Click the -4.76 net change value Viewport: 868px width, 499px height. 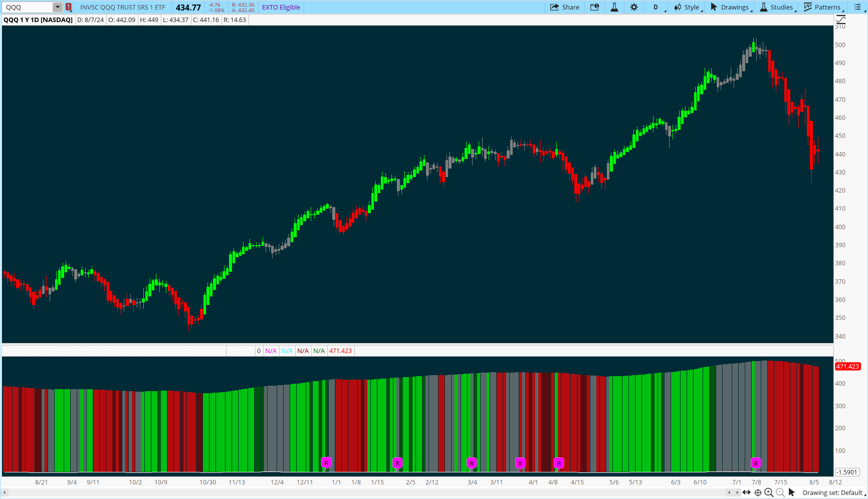pos(214,5)
